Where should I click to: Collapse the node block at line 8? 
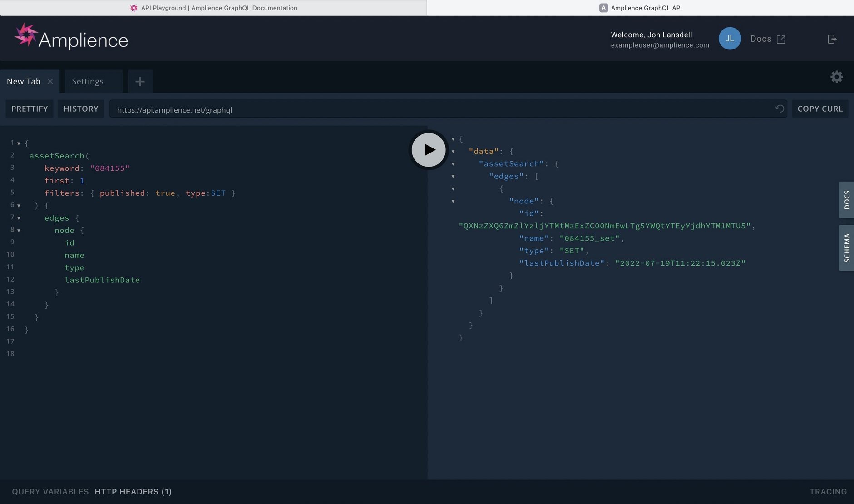tap(19, 231)
